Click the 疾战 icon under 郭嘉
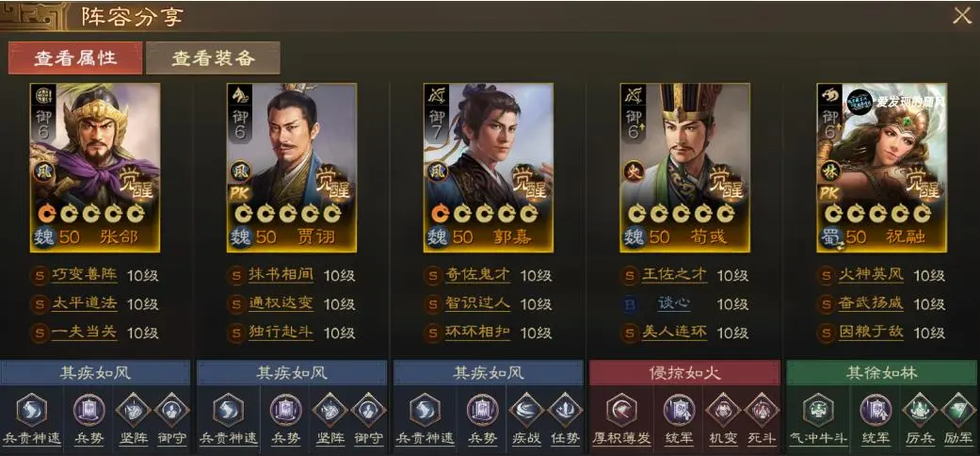Viewport: 980px width, 456px height. (525, 411)
